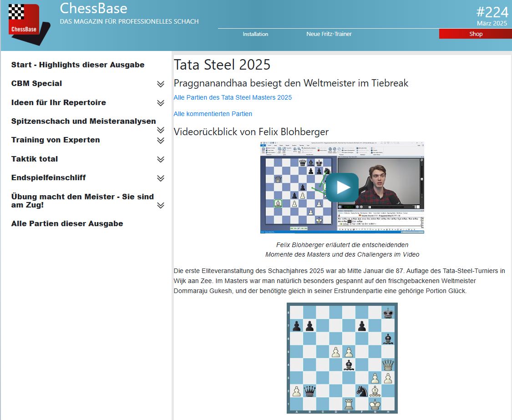Expand Ideen für Ihr Repertoire chevron
The width and height of the screenshot is (512, 420).
(160, 103)
